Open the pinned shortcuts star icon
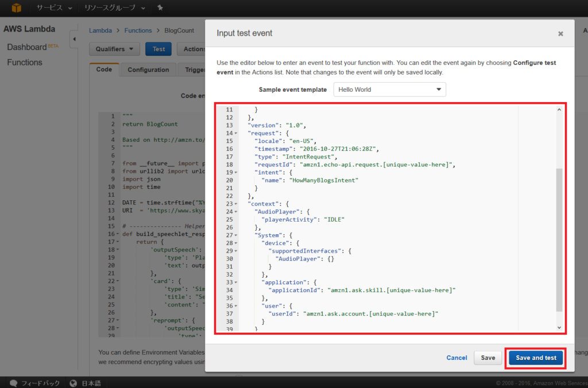The image size is (588, 388). [160, 8]
